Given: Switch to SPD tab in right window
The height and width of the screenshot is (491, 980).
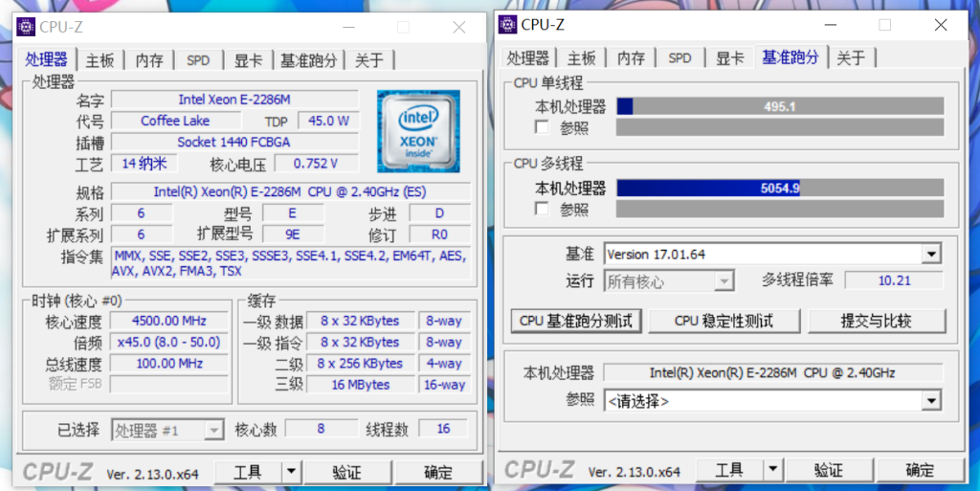Looking at the screenshot, I should click(x=680, y=58).
